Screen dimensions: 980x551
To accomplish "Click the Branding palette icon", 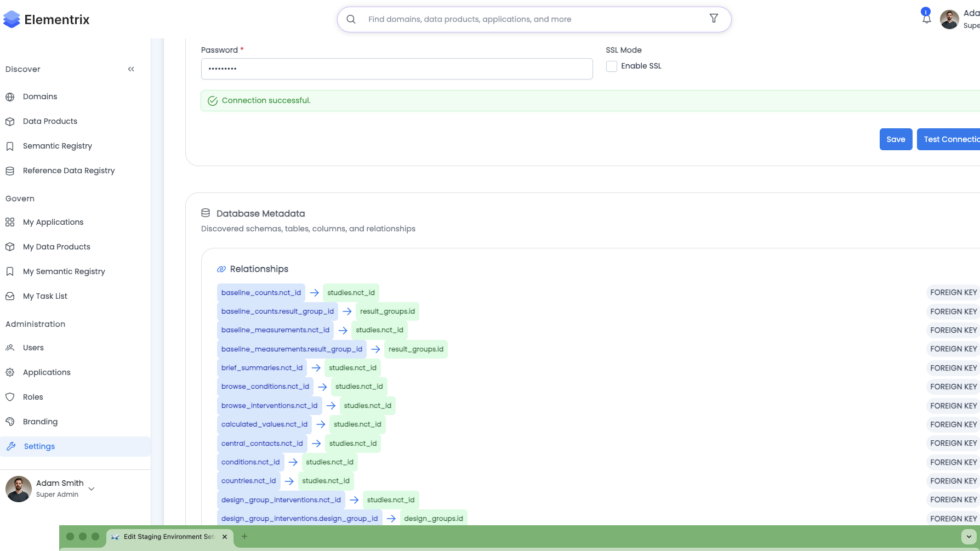I will [x=10, y=422].
